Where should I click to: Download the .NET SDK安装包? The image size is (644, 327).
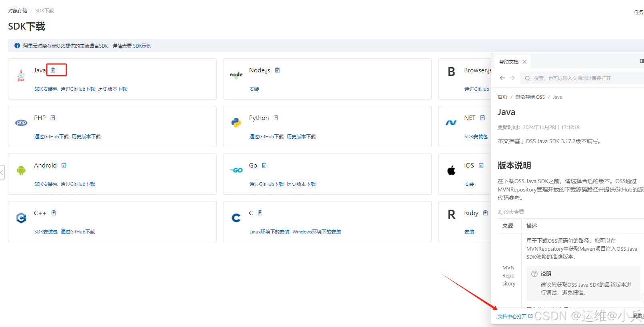pyautogui.click(x=476, y=137)
